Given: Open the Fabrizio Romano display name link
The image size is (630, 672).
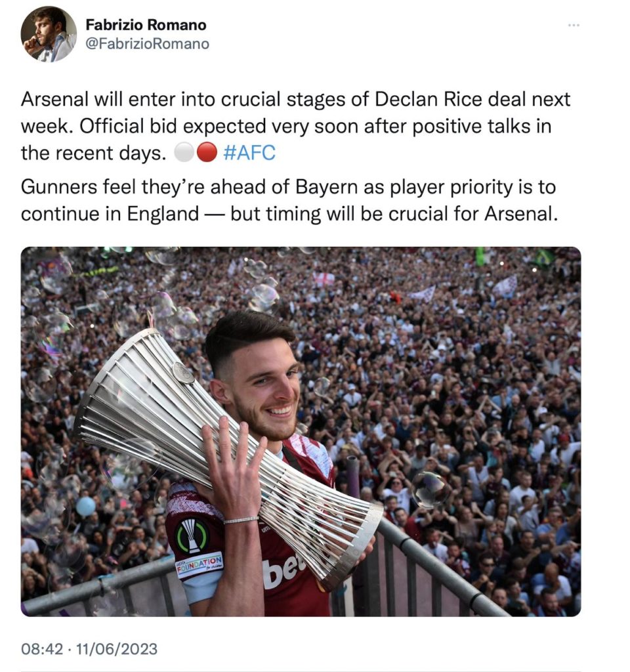Looking at the screenshot, I should pyautogui.click(x=146, y=25).
